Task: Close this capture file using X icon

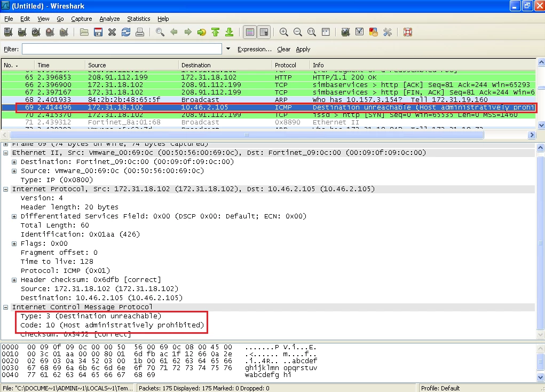Action: coord(112,33)
